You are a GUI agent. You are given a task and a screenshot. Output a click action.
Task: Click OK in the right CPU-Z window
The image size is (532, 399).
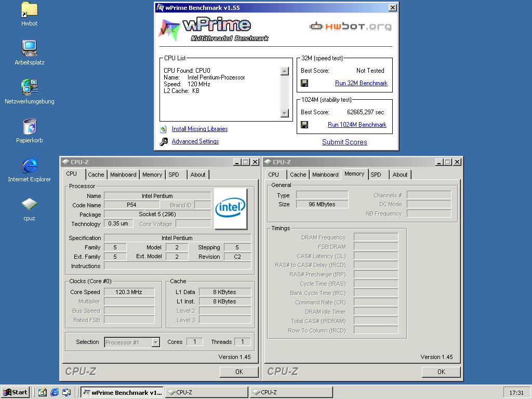pos(441,372)
